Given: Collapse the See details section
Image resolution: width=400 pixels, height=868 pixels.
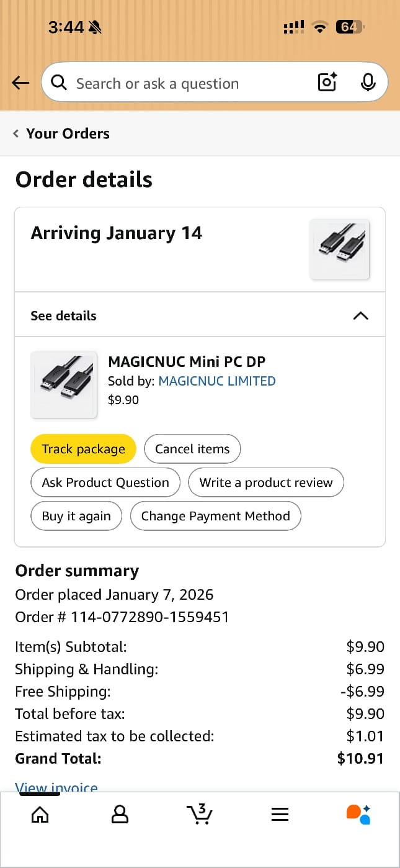Looking at the screenshot, I should [x=360, y=315].
